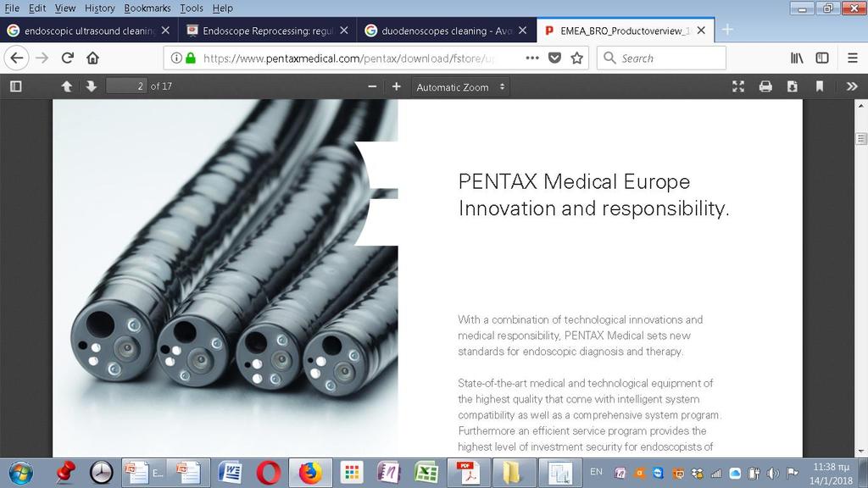Screen dimensions: 868x488
Task: Show site information icon in address bar
Action: click(x=176, y=58)
